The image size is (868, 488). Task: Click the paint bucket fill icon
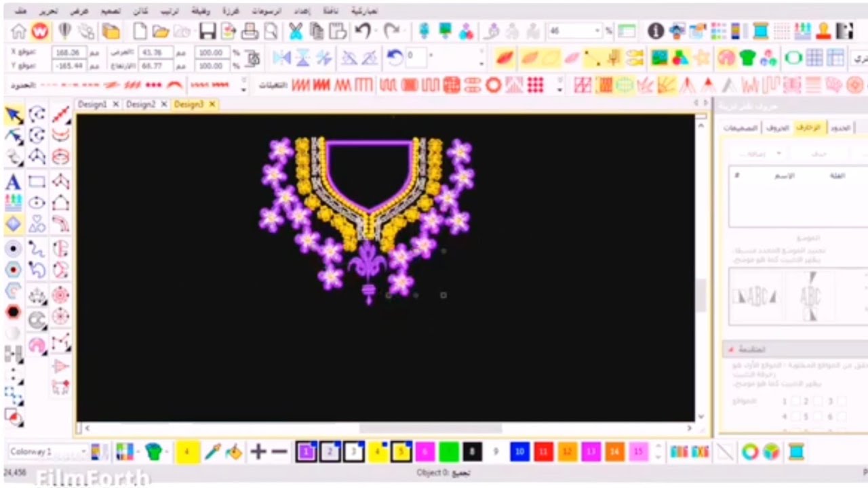233,451
